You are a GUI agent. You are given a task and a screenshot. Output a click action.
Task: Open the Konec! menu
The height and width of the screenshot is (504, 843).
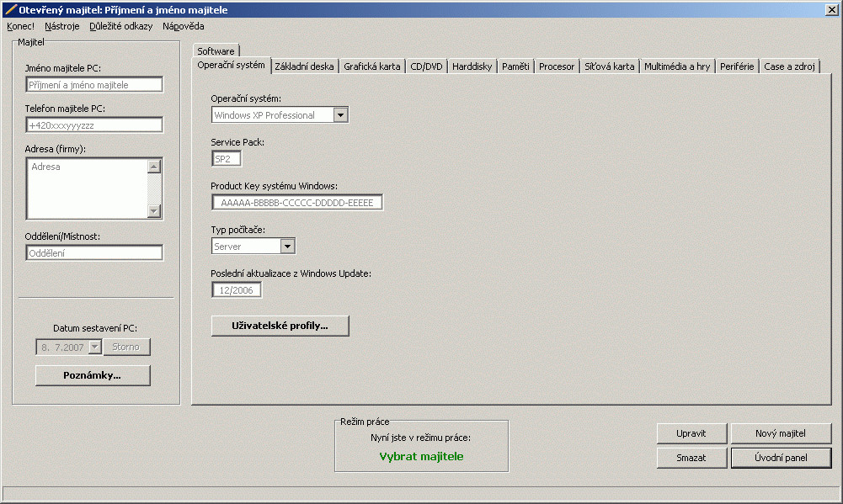[20, 26]
